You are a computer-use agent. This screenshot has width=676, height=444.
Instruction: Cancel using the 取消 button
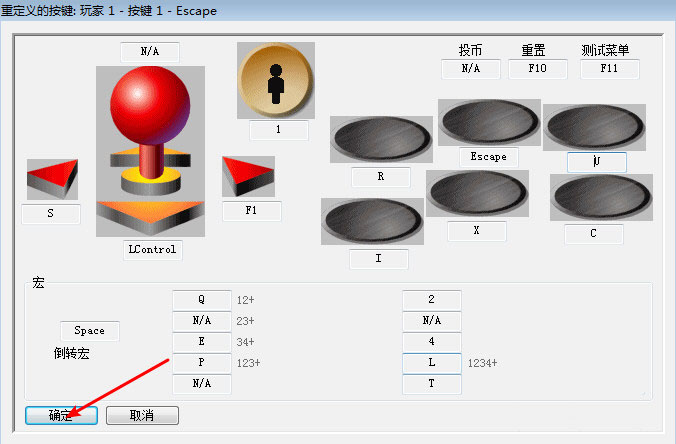click(x=142, y=416)
